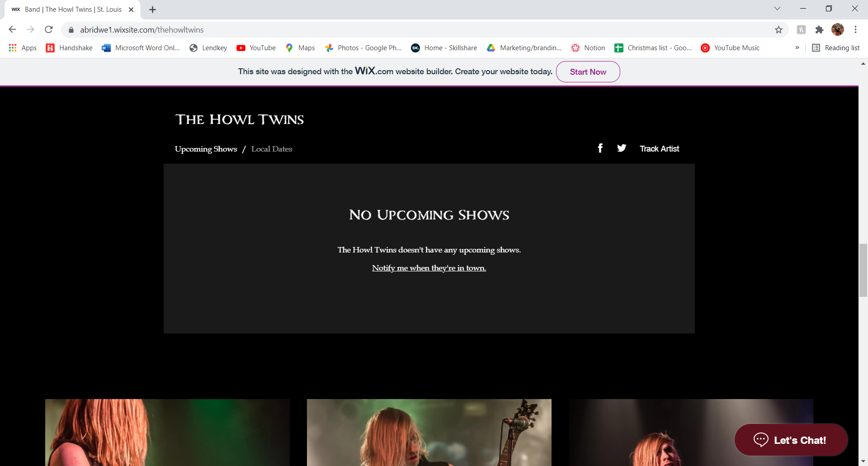The height and width of the screenshot is (466, 868).
Task: Click The Howl Twins site title
Action: pyautogui.click(x=240, y=119)
